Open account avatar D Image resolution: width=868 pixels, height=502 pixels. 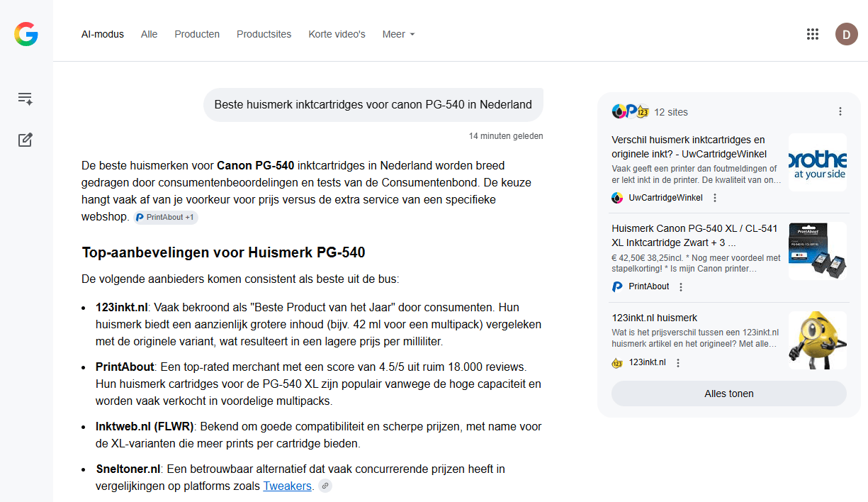click(846, 34)
